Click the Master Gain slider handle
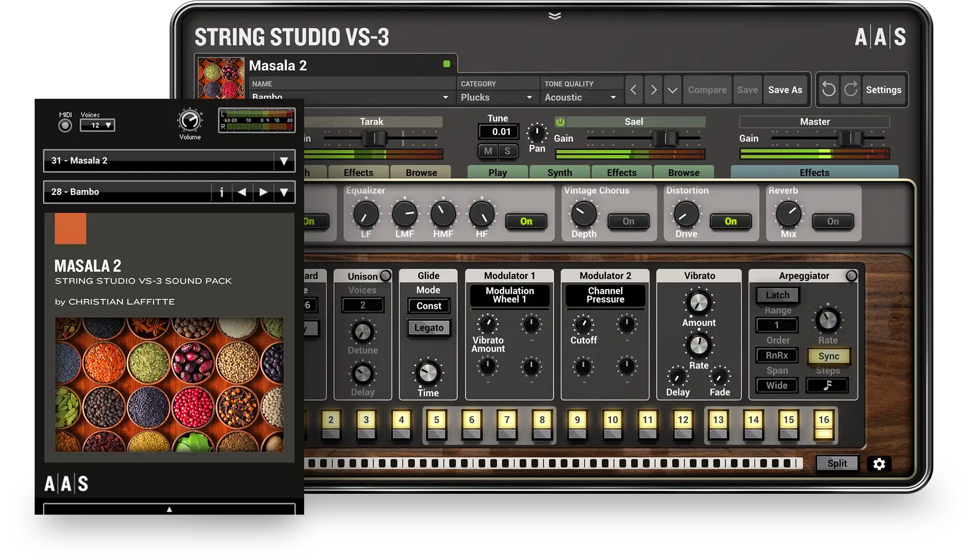Screen dimensions: 968x560 (x=850, y=138)
